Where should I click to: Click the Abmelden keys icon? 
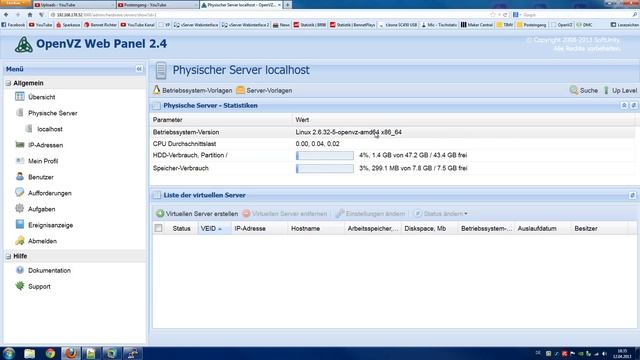(20, 241)
